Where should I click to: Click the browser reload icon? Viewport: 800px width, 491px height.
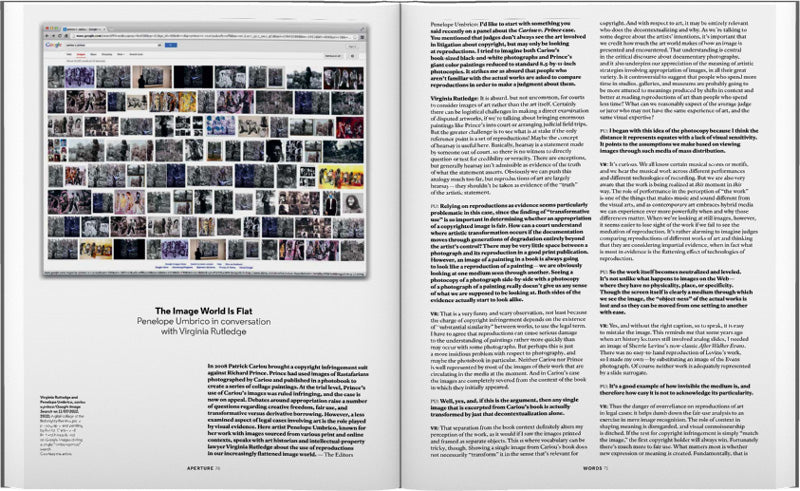click(x=60, y=36)
